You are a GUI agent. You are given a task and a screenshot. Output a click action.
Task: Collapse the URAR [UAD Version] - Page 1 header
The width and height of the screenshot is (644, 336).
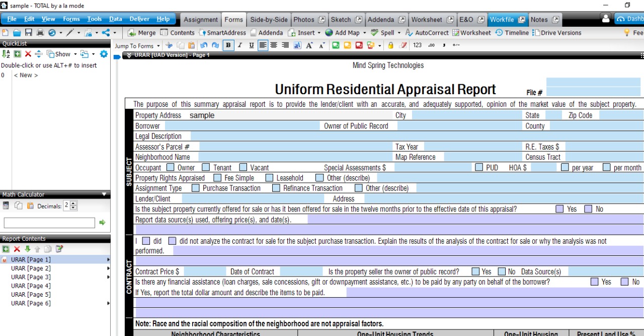pos(130,55)
